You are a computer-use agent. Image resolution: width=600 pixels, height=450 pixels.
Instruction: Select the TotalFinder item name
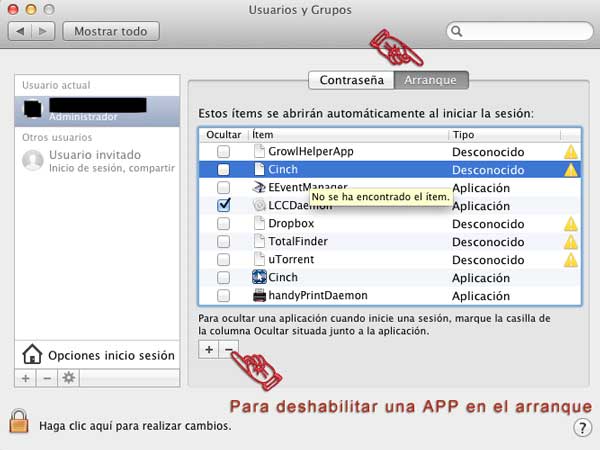pyautogui.click(x=298, y=241)
